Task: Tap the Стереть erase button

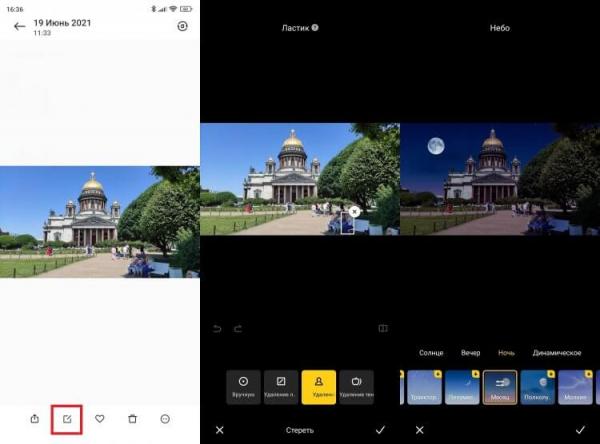Action: click(x=300, y=430)
